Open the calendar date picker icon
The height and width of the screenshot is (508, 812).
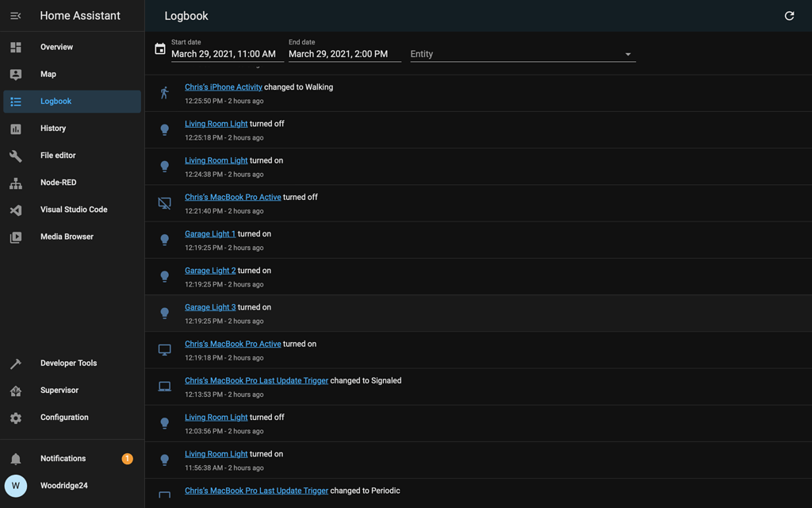point(160,49)
